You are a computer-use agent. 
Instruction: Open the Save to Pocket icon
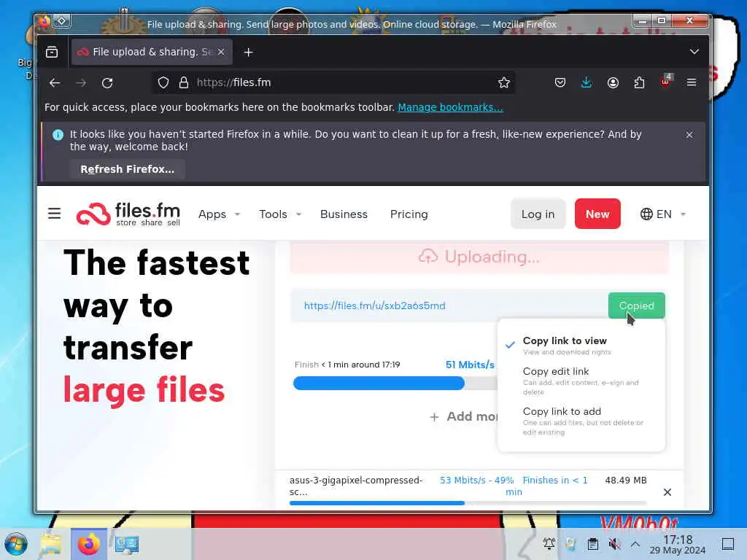(560, 82)
